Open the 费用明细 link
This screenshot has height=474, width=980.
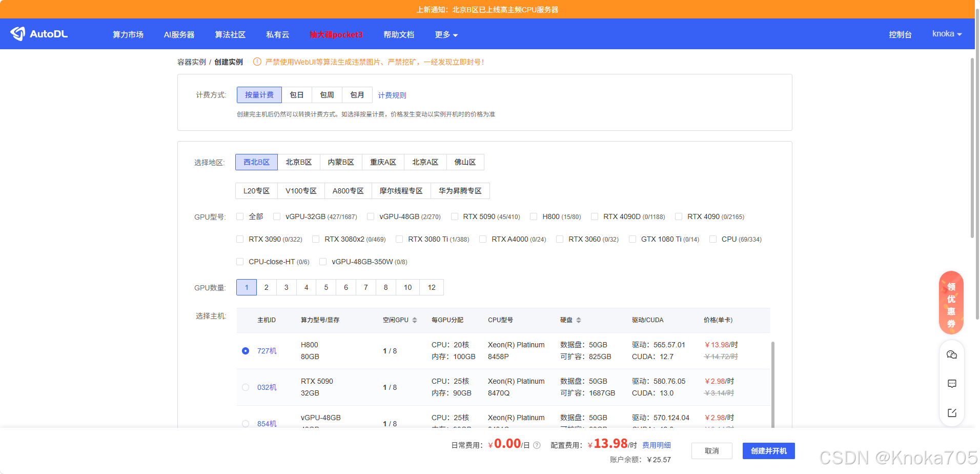click(x=657, y=445)
